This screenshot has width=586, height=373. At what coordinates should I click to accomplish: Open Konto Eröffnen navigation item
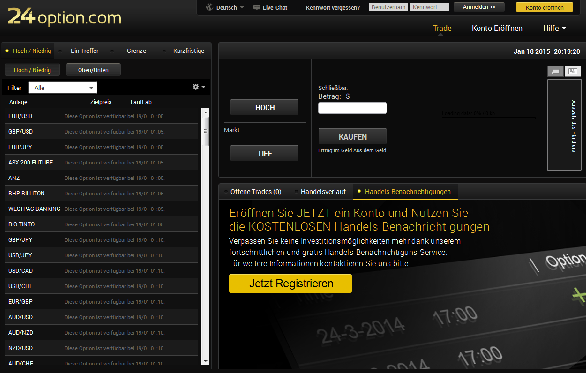click(x=497, y=28)
